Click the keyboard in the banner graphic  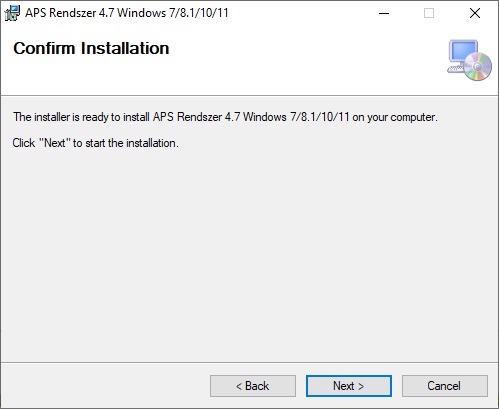(x=456, y=69)
